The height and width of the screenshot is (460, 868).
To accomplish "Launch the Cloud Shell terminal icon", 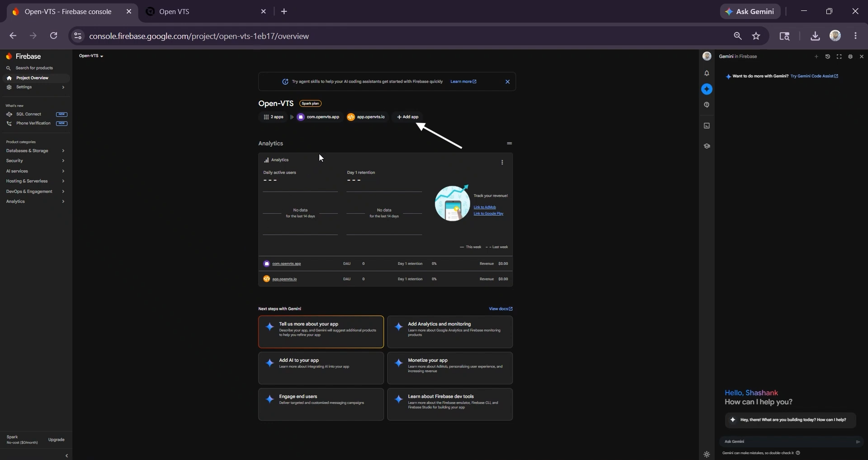I will pyautogui.click(x=707, y=126).
